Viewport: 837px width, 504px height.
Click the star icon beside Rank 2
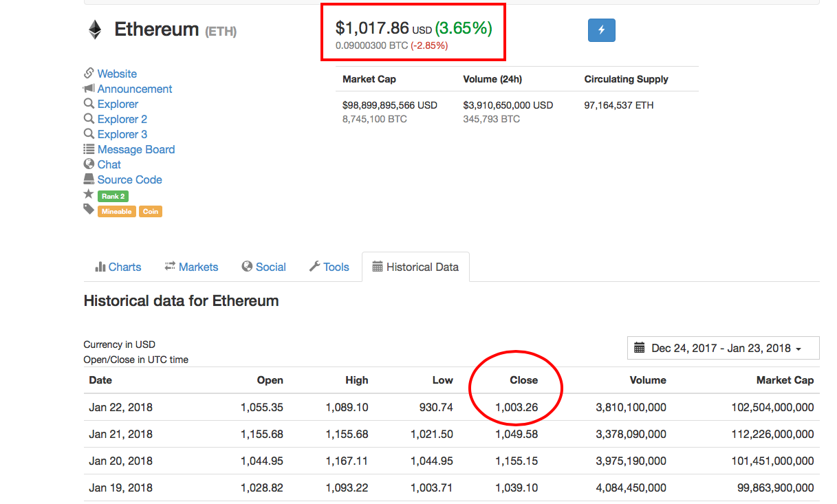click(89, 195)
